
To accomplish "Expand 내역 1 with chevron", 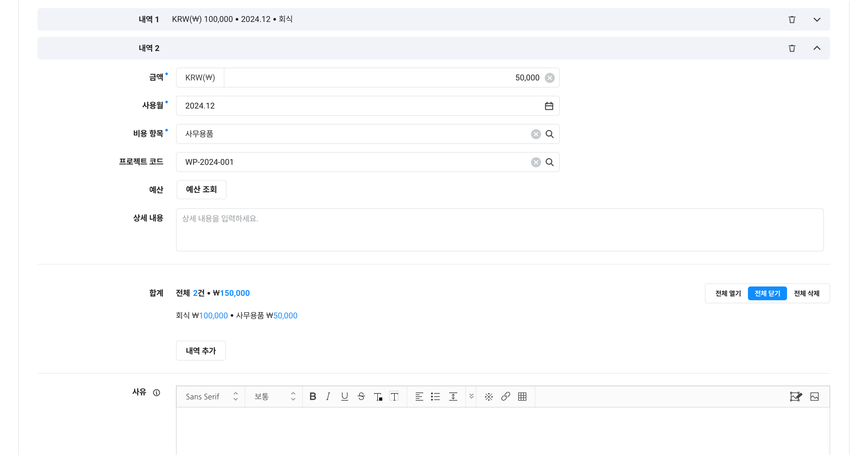I will click(x=817, y=19).
